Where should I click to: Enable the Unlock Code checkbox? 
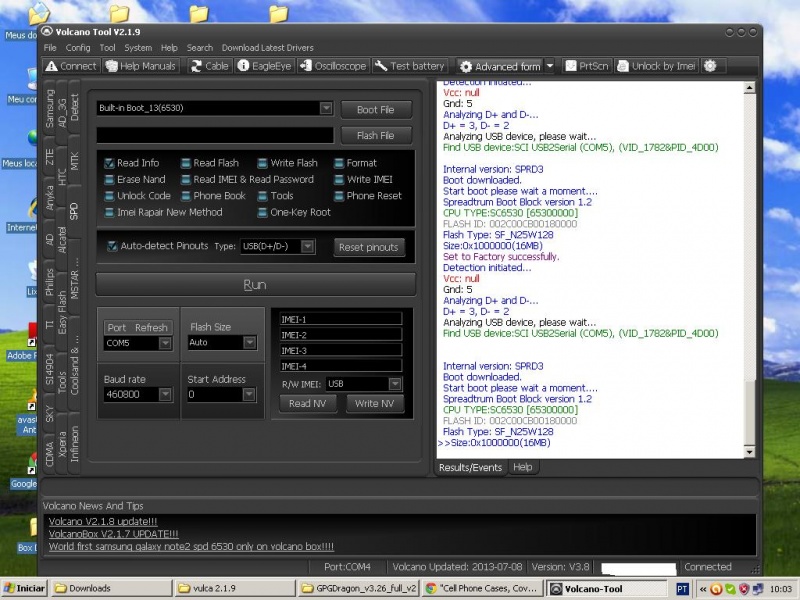(x=109, y=196)
